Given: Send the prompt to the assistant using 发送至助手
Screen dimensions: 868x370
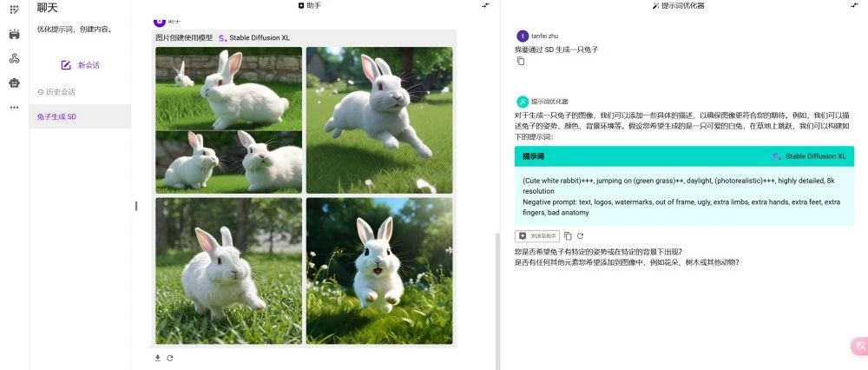Looking at the screenshot, I should (537, 236).
